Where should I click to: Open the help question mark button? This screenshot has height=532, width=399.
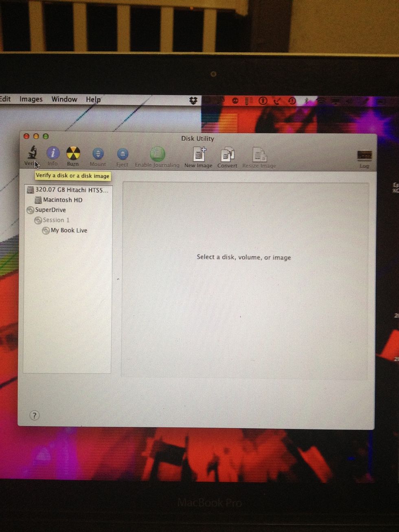coord(35,416)
